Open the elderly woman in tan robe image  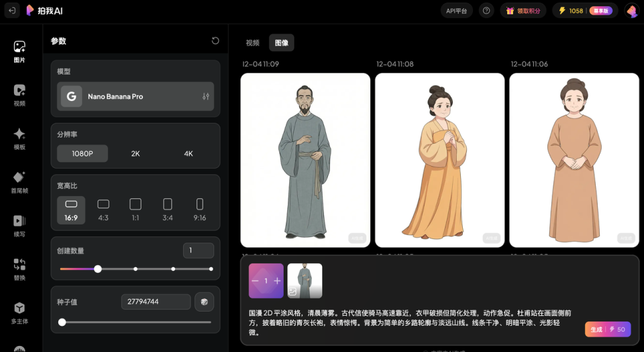(574, 161)
